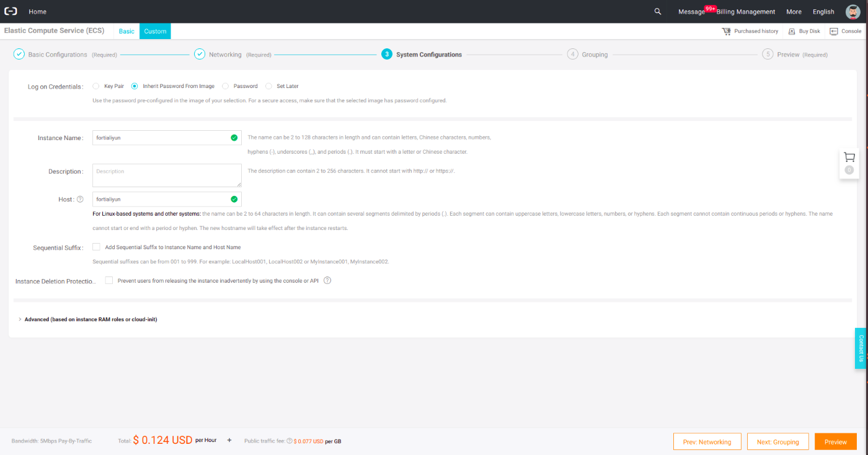Click deletion protection help circle icon
The image size is (868, 455).
coord(327,280)
